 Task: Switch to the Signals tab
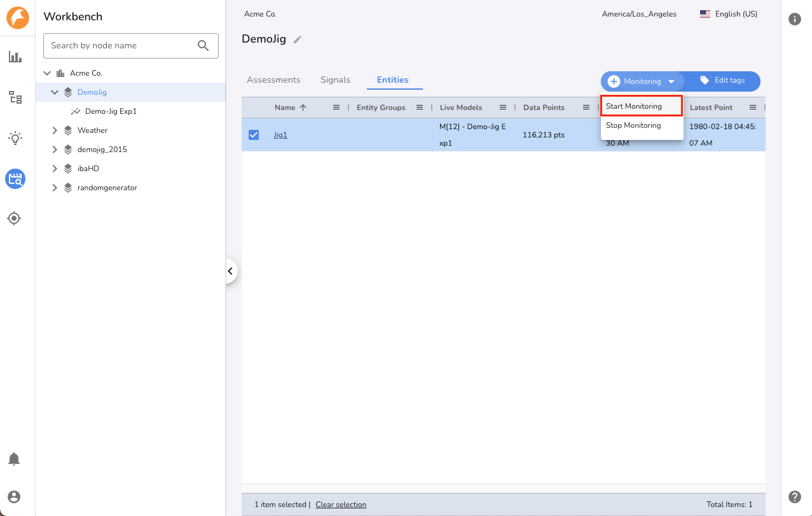click(335, 80)
